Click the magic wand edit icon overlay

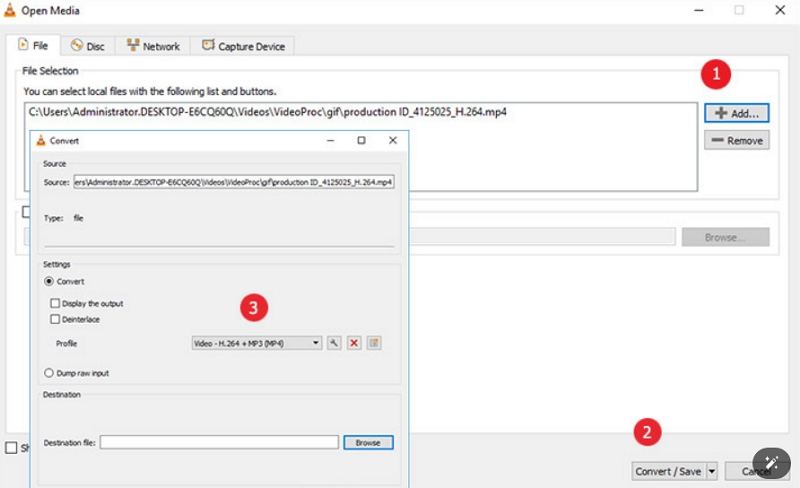point(771,463)
